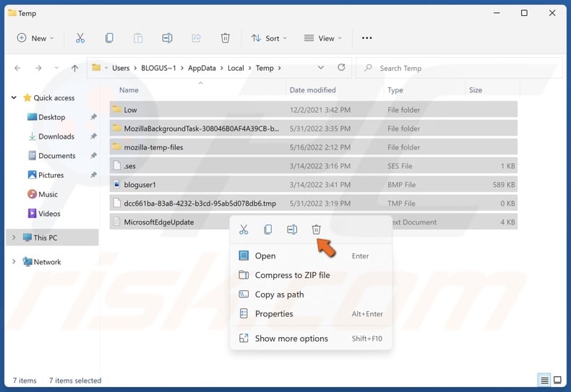571x392 pixels.
Task: Open Properties from context menu
Action: 311,313
